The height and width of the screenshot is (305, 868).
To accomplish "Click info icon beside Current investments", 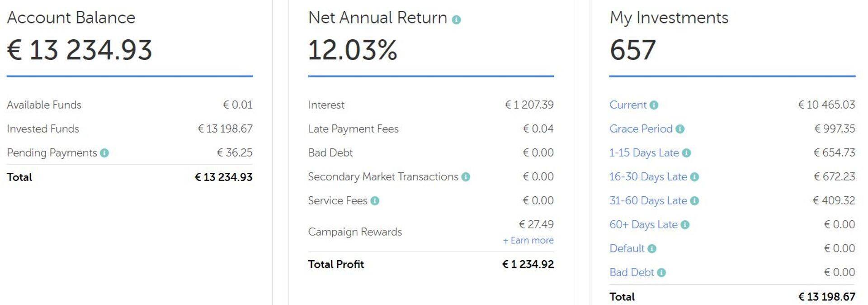I will (x=654, y=105).
